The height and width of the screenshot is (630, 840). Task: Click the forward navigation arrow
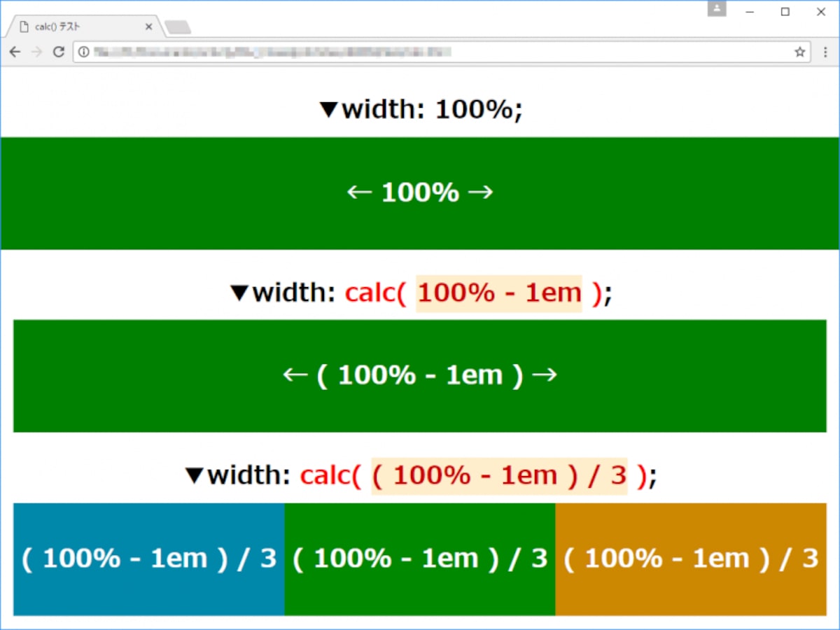(x=37, y=52)
